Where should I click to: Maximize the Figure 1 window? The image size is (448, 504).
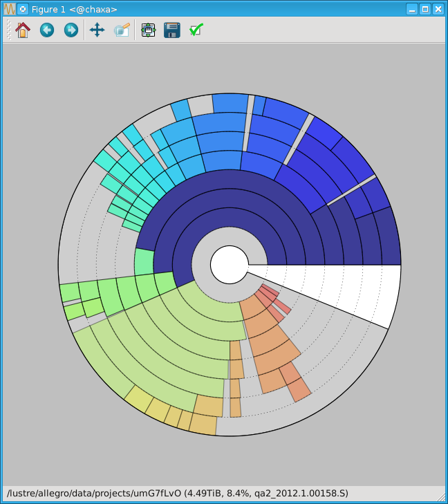pyautogui.click(x=425, y=9)
